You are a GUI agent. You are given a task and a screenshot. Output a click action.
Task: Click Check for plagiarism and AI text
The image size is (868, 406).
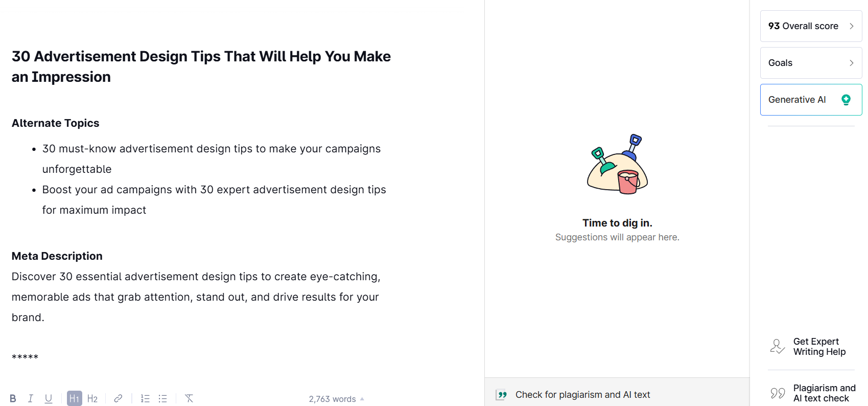pyautogui.click(x=582, y=395)
